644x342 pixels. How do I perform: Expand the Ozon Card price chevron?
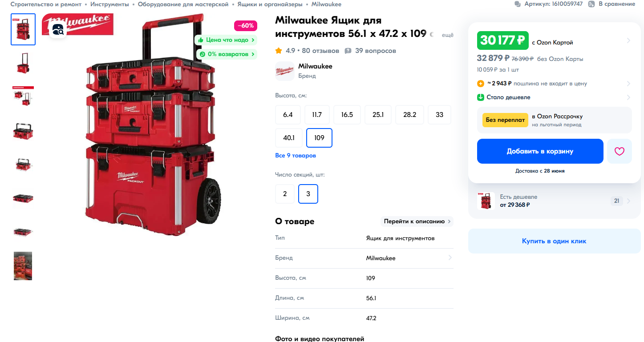pyautogui.click(x=628, y=40)
